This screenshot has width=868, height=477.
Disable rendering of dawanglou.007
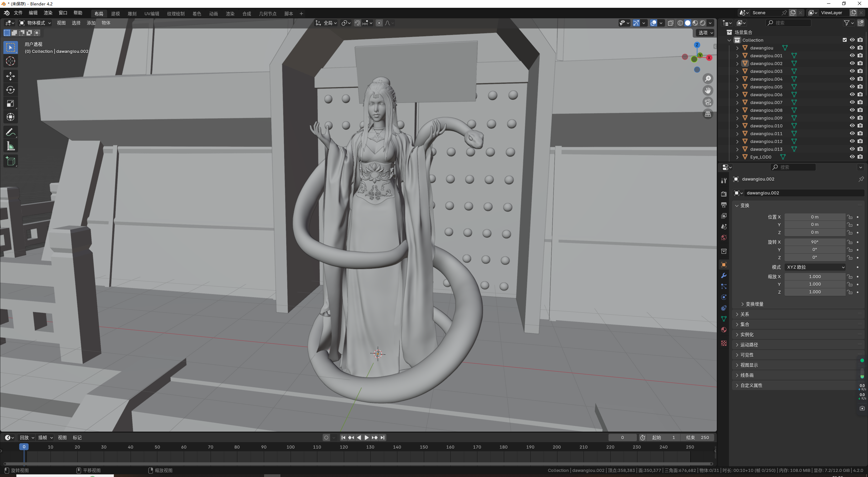[860, 102]
